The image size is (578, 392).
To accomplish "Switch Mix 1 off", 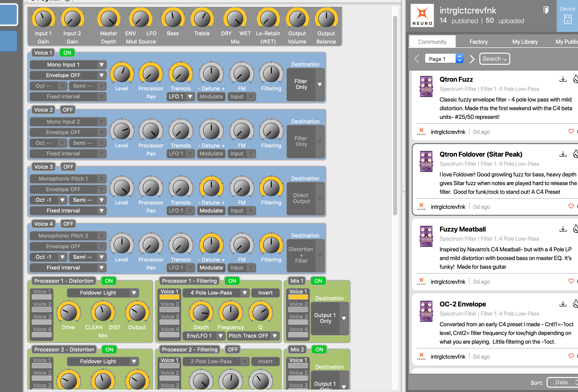I will coord(318,281).
